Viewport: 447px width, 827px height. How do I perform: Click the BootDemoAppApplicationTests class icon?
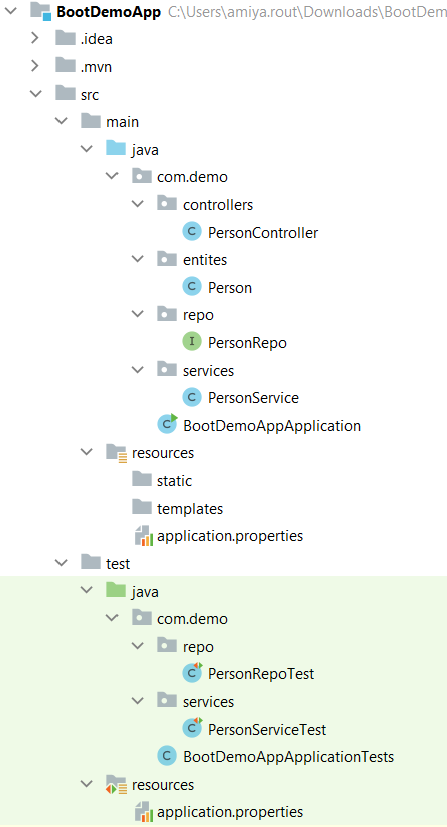click(x=167, y=756)
